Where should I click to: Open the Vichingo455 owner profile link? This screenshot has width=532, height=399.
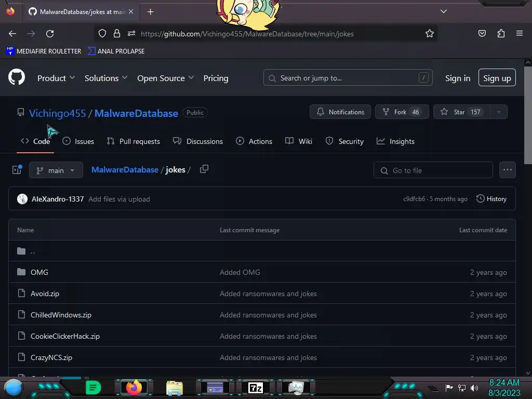pyautogui.click(x=57, y=113)
